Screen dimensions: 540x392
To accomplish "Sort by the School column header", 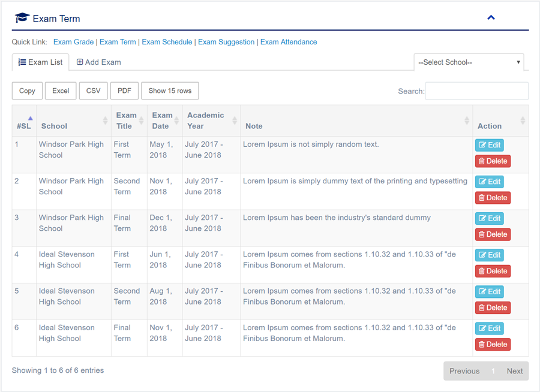I will tap(74, 121).
